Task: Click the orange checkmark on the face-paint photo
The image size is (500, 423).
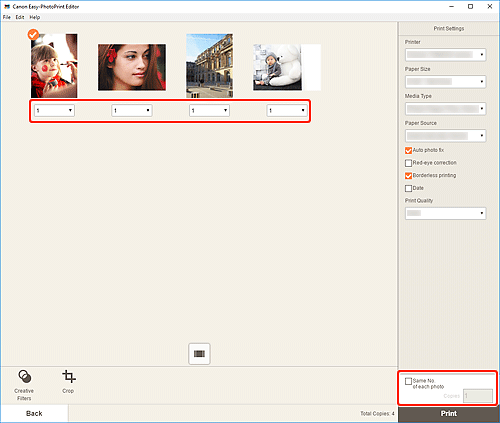Action: [33, 34]
